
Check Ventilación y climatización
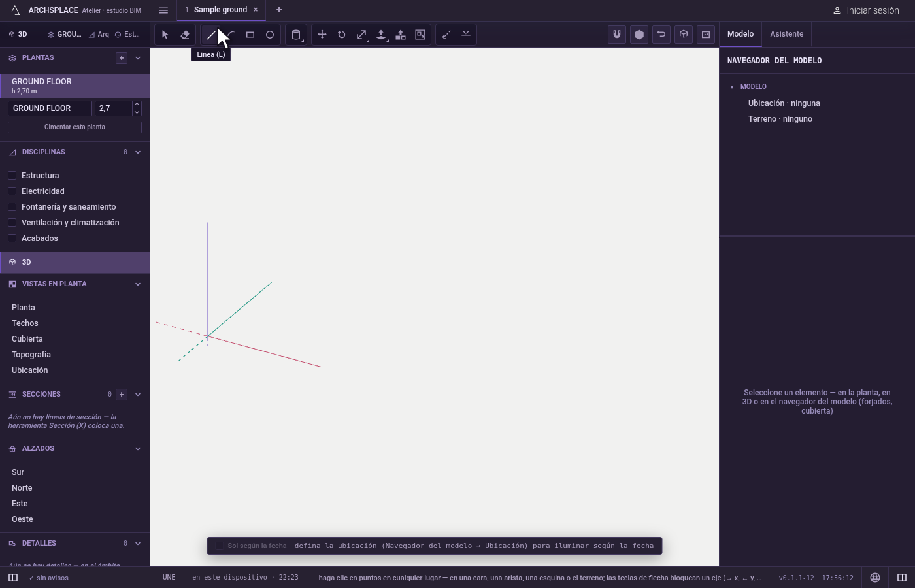[12, 223]
